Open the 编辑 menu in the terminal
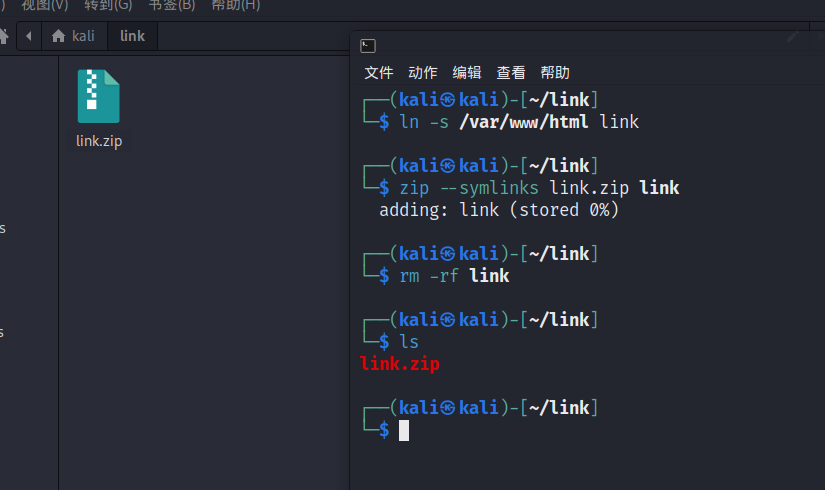 [467, 72]
